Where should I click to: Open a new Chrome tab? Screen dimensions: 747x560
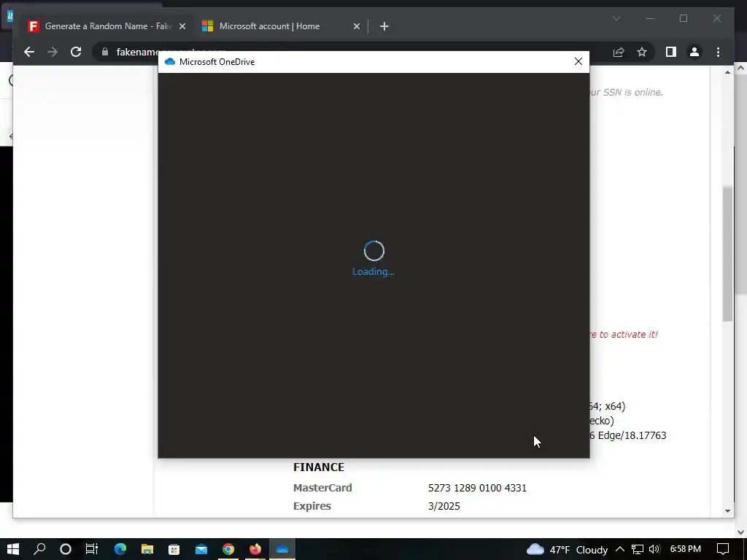[384, 26]
